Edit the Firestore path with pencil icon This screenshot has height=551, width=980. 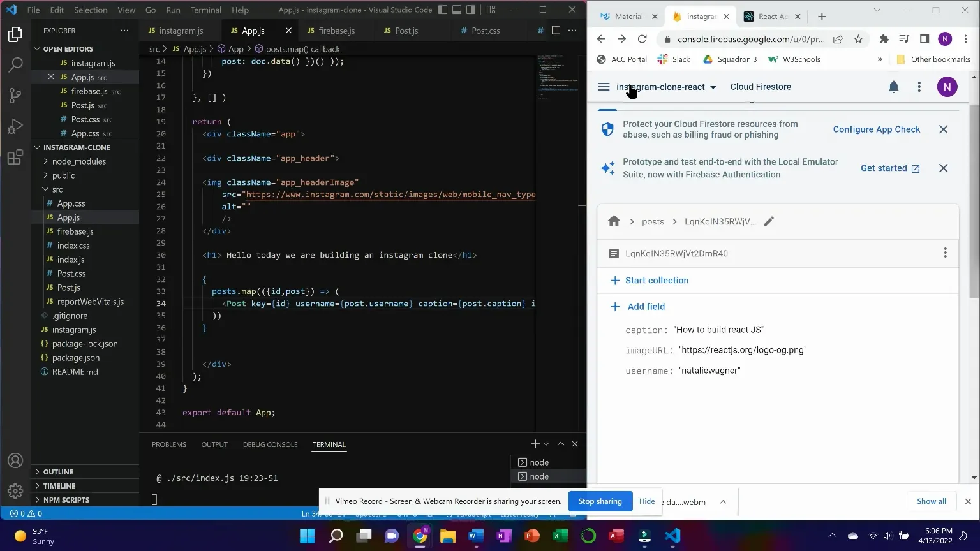tap(769, 221)
